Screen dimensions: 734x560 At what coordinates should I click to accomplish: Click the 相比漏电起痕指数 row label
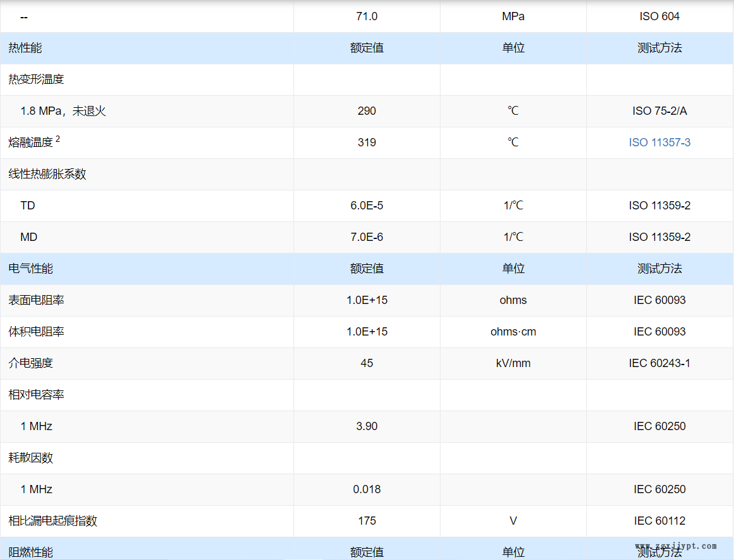click(x=52, y=521)
